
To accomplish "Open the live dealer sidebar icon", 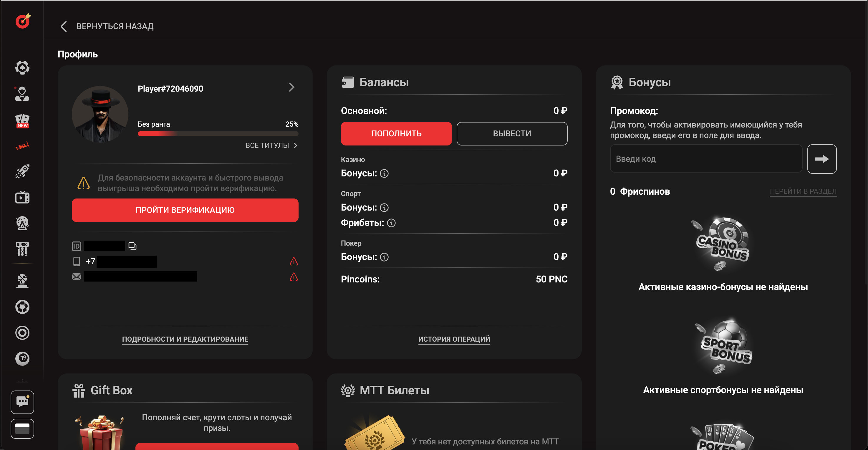I will tap(22, 94).
